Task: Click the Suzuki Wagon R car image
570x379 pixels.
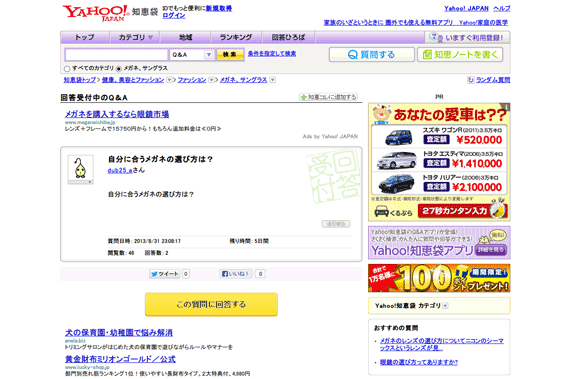Action: (398, 138)
